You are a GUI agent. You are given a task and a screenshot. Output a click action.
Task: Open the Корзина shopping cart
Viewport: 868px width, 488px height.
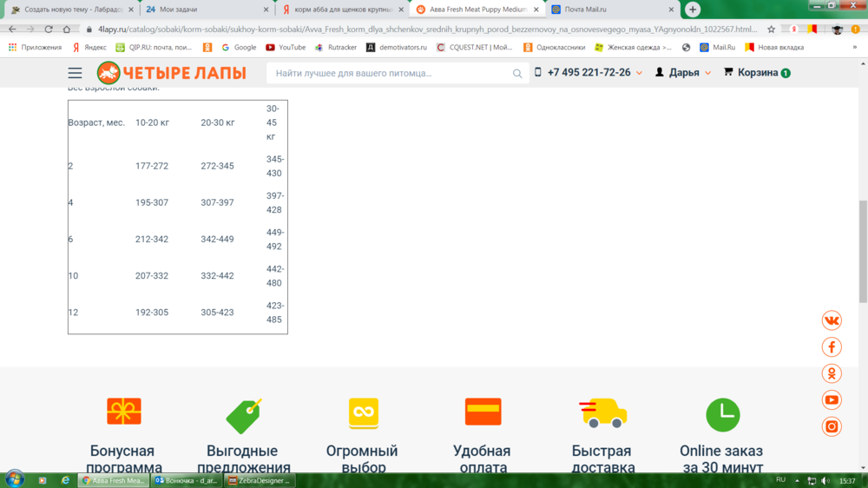coord(756,73)
